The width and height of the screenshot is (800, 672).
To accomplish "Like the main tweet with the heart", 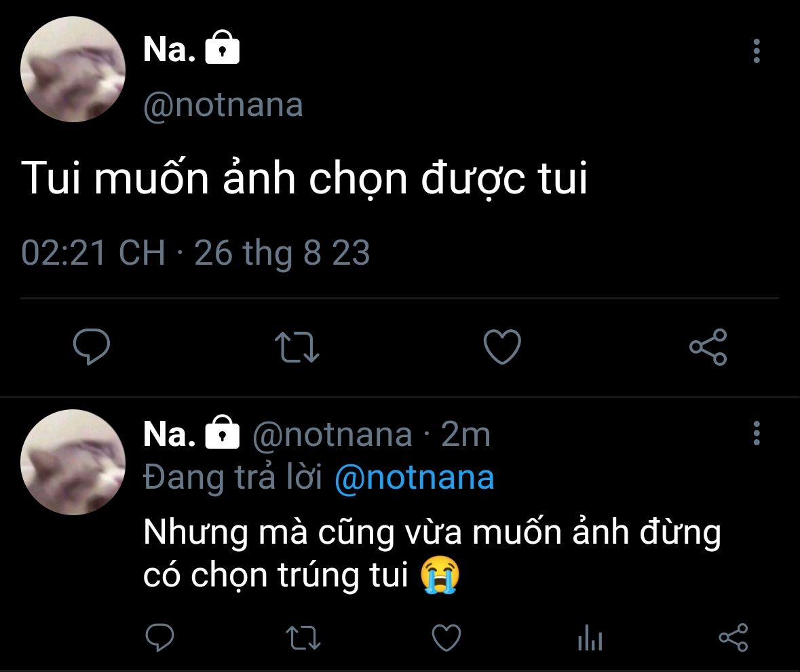I will pos(503,346).
